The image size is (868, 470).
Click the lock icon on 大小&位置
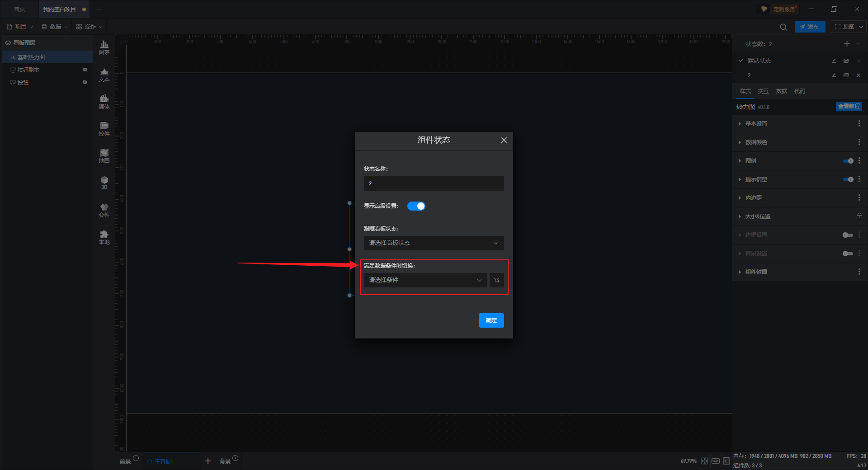(859, 216)
